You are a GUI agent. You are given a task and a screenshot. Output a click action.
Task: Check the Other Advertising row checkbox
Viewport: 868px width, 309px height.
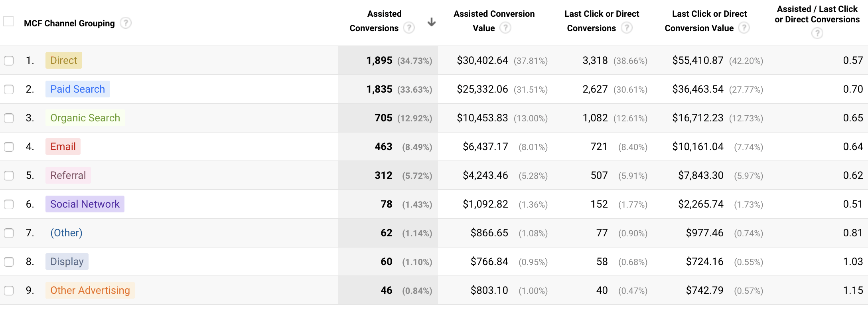[8, 290]
